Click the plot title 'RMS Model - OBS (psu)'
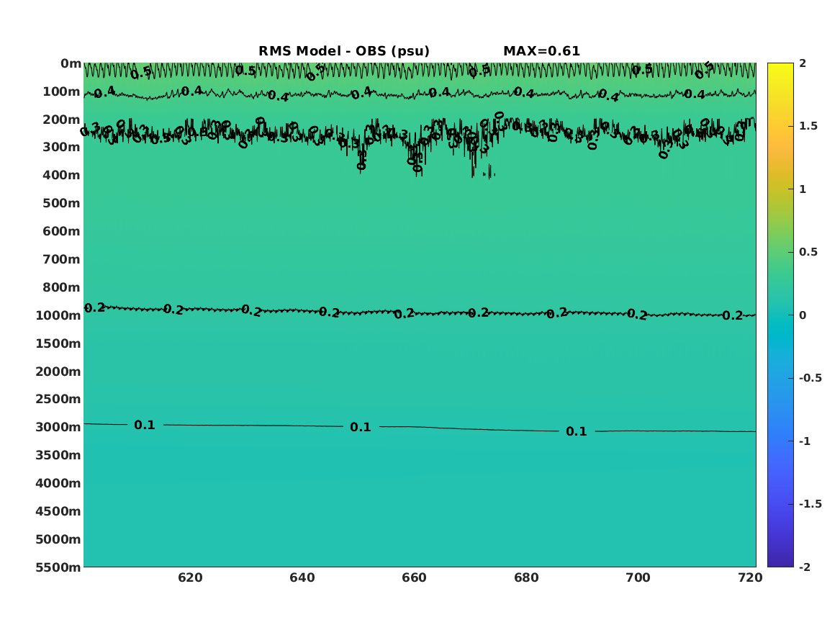The width and height of the screenshot is (840, 630). tap(344, 51)
